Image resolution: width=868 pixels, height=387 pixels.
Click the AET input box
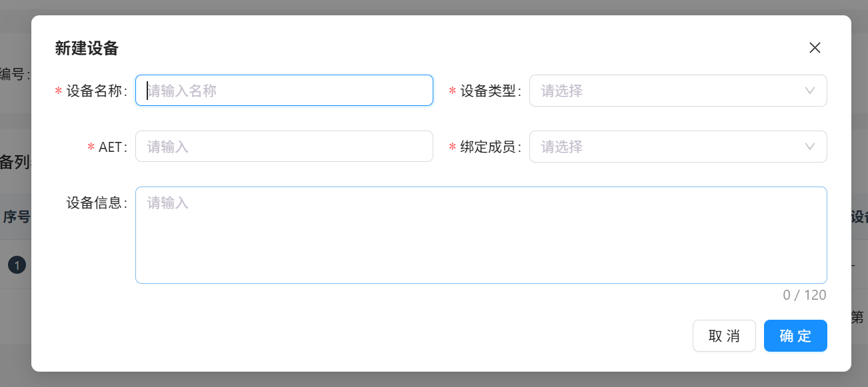tap(284, 146)
